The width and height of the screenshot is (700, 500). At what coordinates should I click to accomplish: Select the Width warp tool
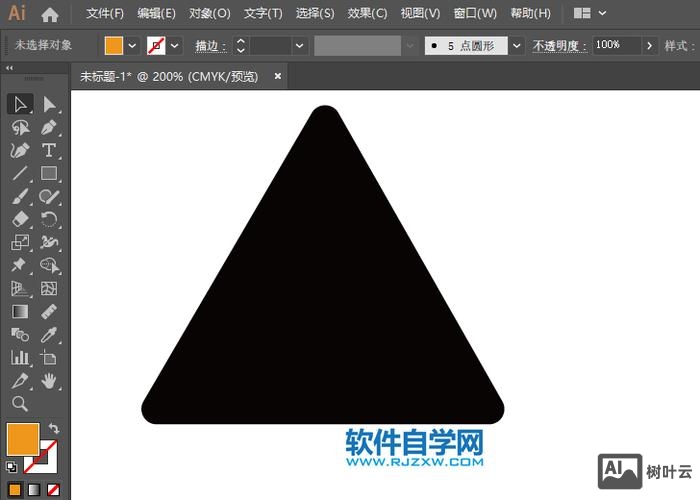pos(49,242)
